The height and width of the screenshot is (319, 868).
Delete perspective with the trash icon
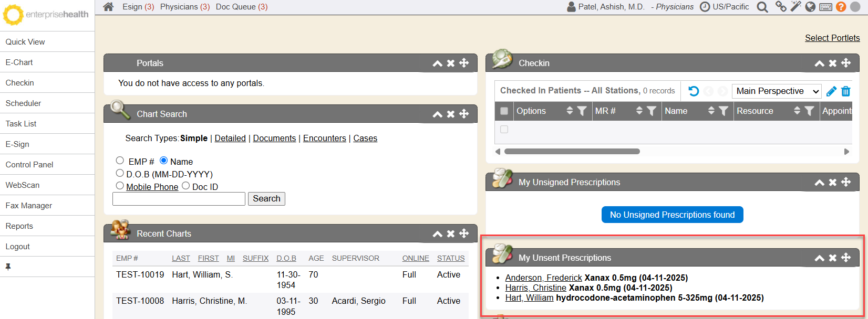(845, 91)
